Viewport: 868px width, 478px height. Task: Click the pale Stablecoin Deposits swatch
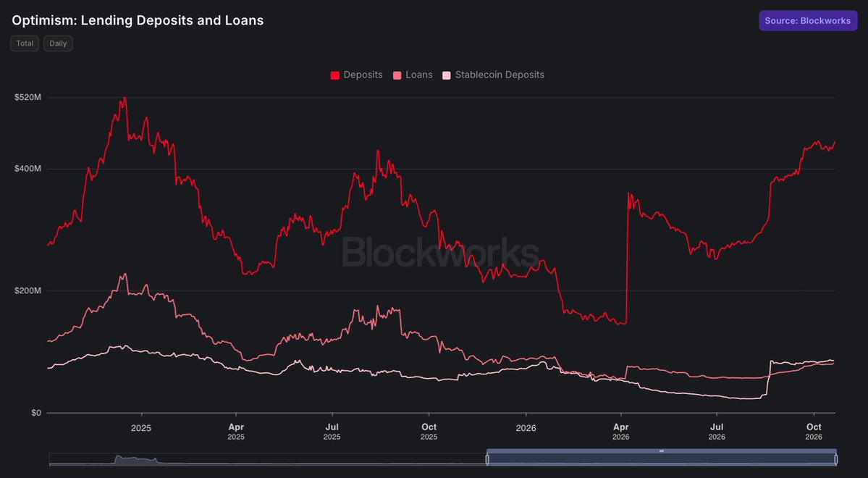click(447, 75)
